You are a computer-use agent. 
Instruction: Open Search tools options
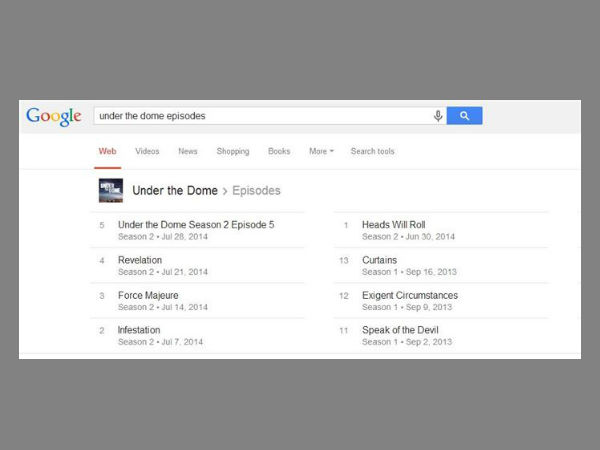click(x=372, y=151)
